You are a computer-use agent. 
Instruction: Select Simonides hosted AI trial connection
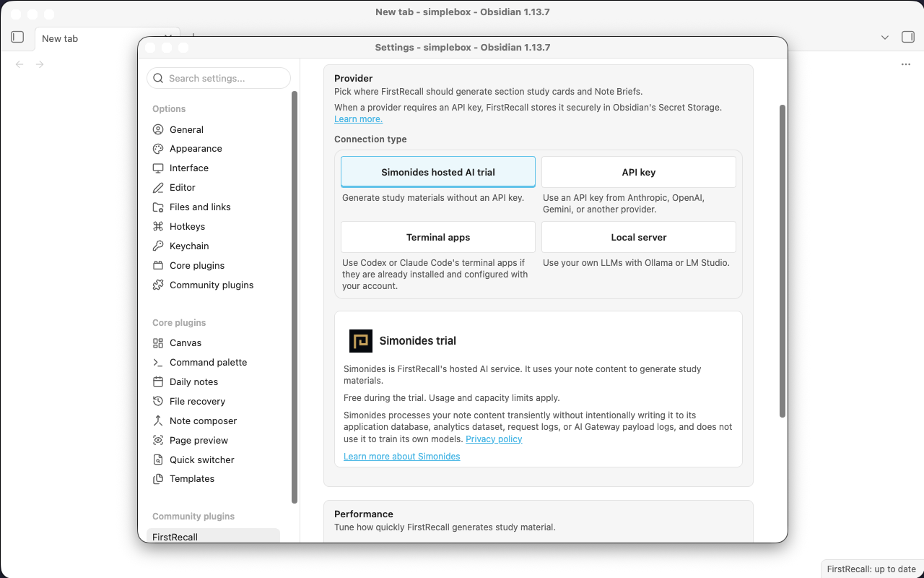coord(438,172)
